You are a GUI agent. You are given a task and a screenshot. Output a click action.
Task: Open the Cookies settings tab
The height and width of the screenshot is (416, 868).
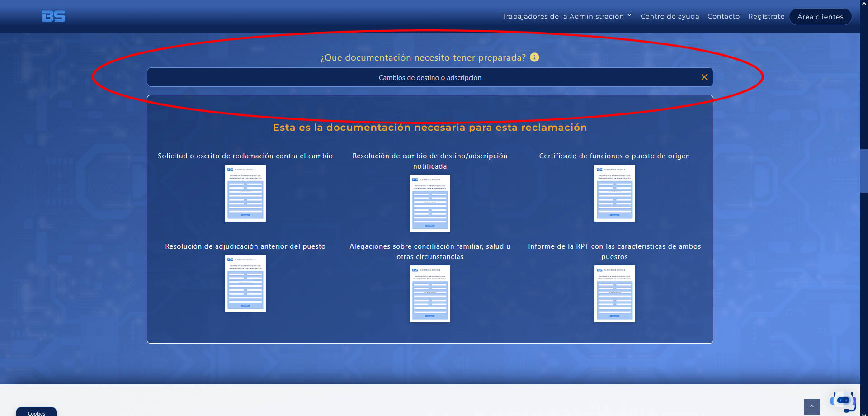(37, 412)
